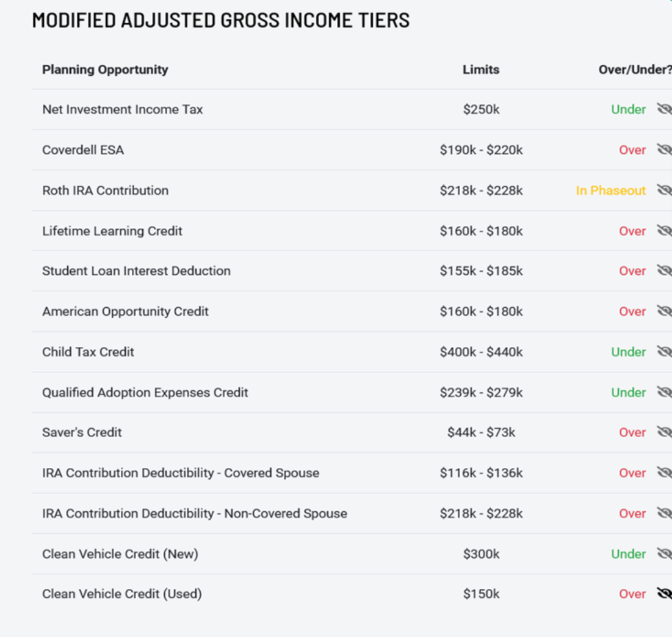Screen dimensions: 672x637
Task: Click the Limits column header
Action: click(481, 70)
